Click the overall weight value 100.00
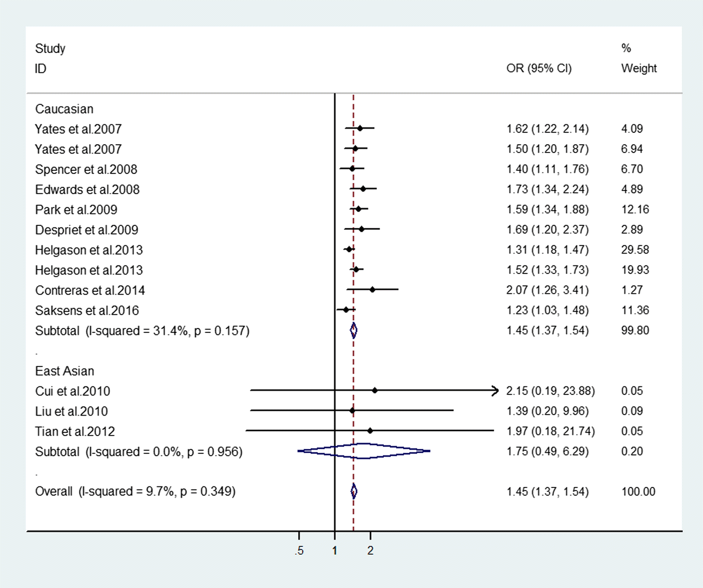Image resolution: width=703 pixels, height=588 pixels. click(639, 492)
